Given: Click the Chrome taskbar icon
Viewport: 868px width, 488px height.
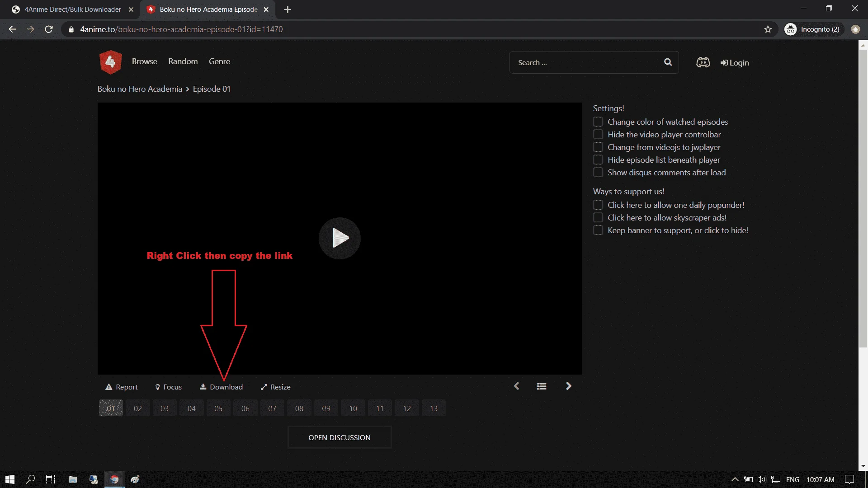Looking at the screenshot, I should point(114,479).
